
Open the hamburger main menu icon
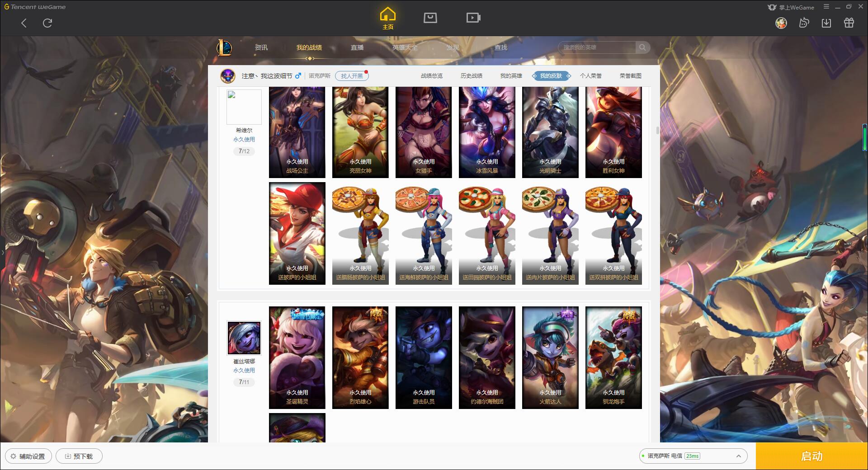826,7
